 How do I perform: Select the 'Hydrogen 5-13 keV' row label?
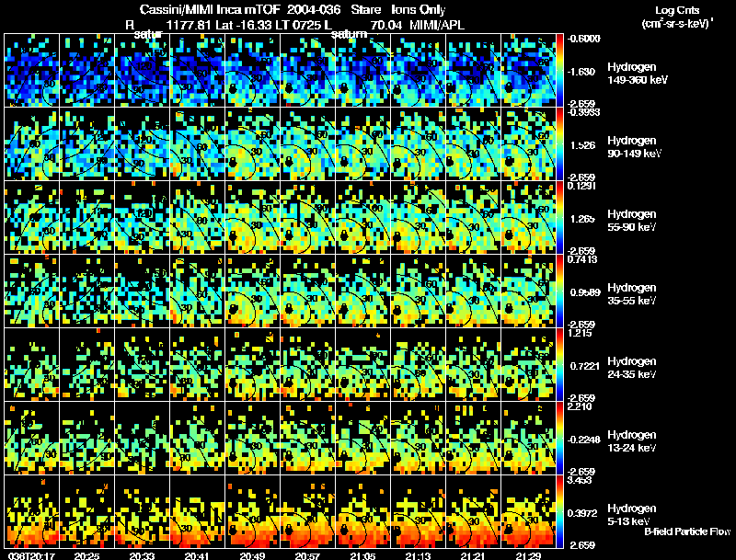(632, 515)
